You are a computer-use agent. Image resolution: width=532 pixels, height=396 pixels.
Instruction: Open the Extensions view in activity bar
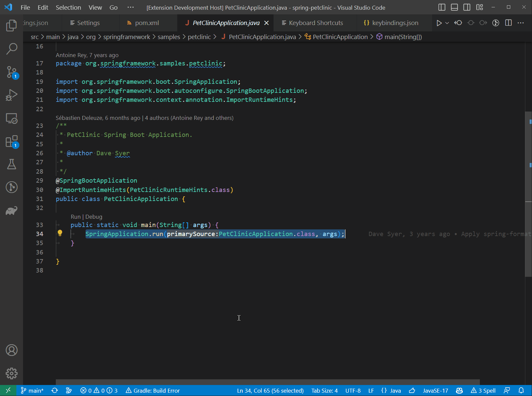[11, 142]
